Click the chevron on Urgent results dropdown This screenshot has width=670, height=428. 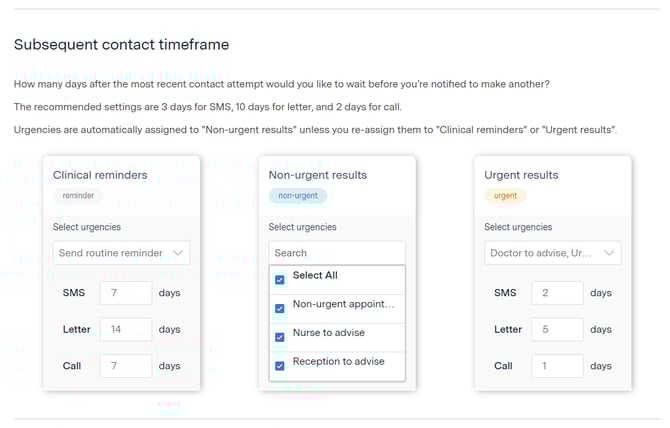coord(609,253)
